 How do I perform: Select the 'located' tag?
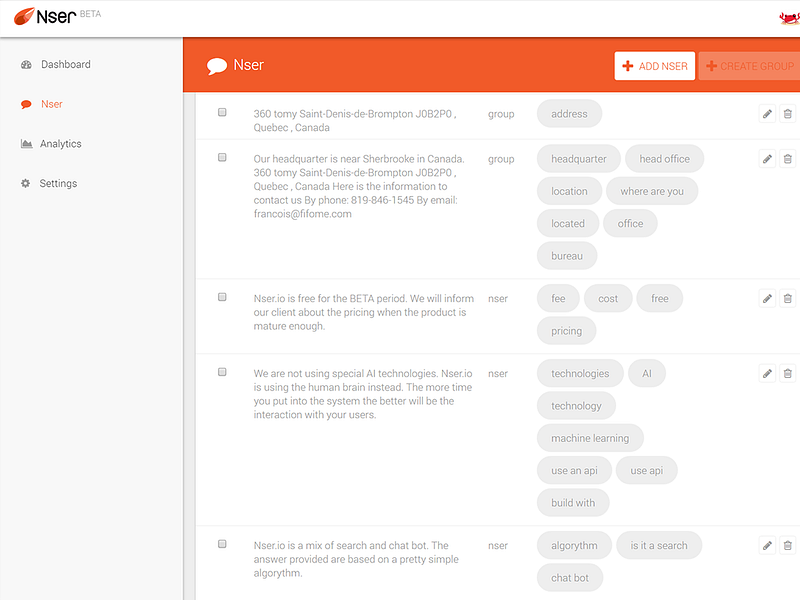pos(568,223)
